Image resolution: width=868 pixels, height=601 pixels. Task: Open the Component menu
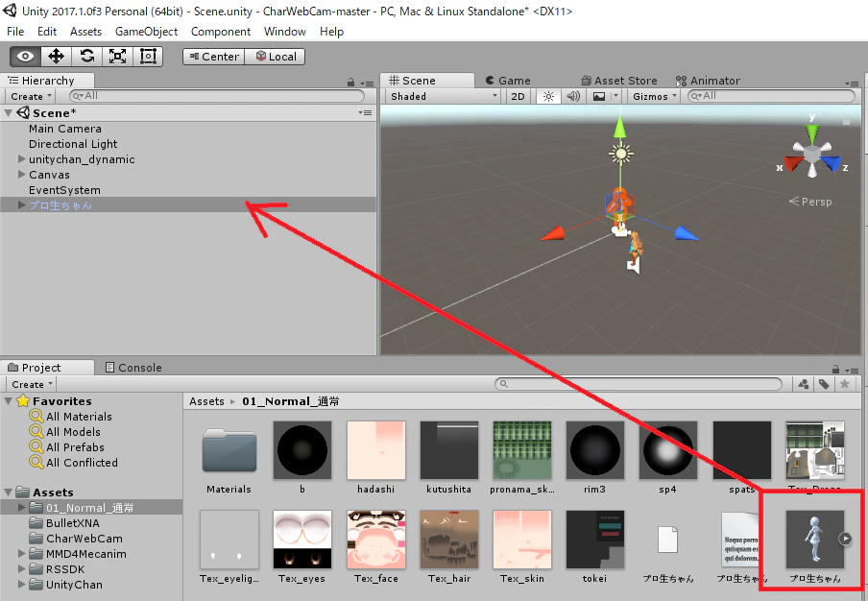coord(220,32)
